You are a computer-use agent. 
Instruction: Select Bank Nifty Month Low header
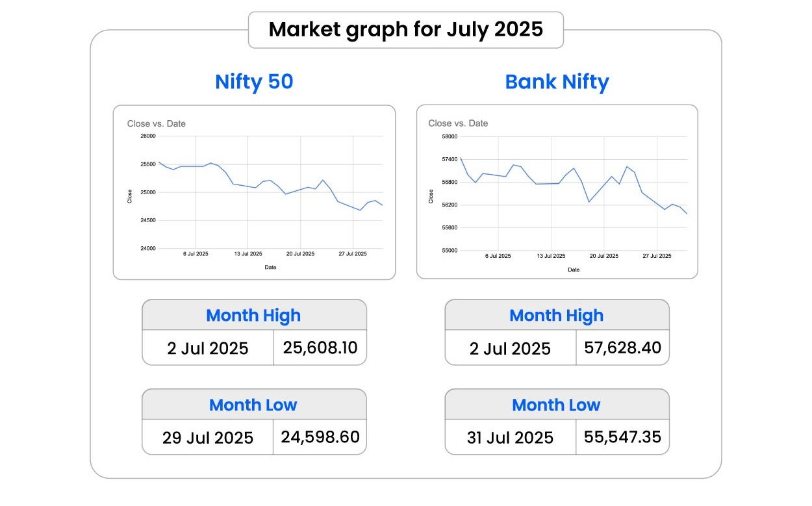click(x=557, y=405)
